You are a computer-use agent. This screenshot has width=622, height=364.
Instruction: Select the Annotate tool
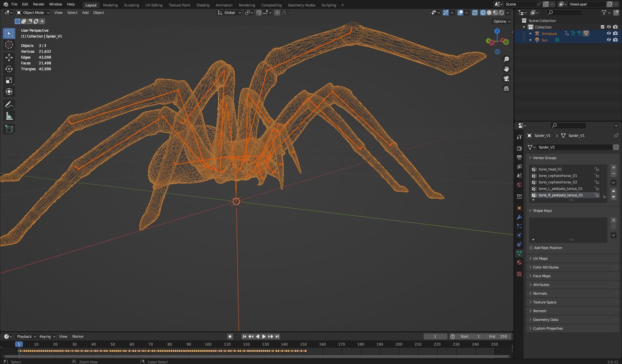click(9, 105)
